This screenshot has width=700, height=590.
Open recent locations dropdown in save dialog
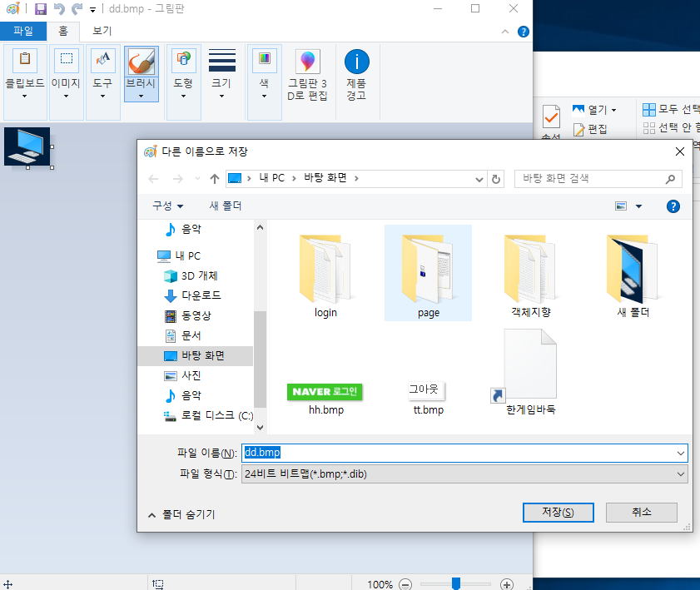(x=197, y=179)
